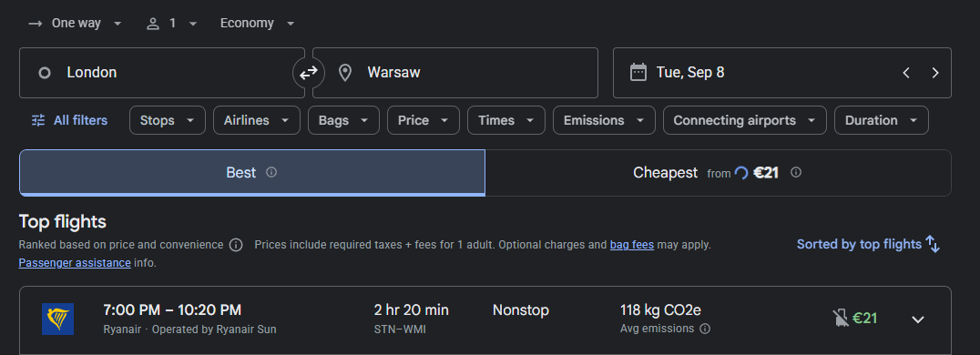Swap origin and destination cities
The width and height of the screenshot is (980, 355).
308,73
